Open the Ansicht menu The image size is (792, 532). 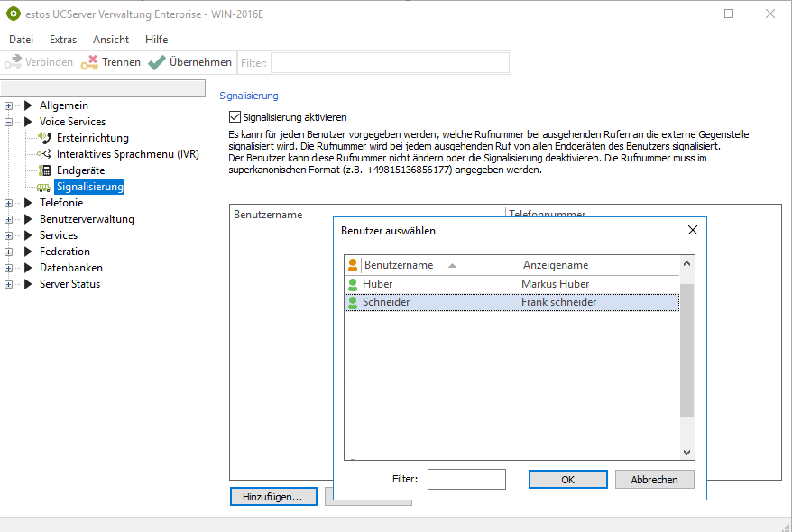111,40
